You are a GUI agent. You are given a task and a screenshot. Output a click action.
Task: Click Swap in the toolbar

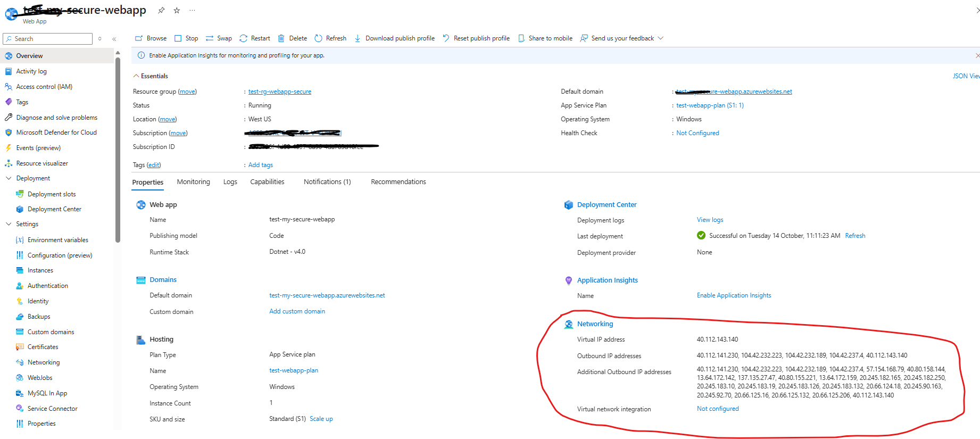click(x=219, y=38)
